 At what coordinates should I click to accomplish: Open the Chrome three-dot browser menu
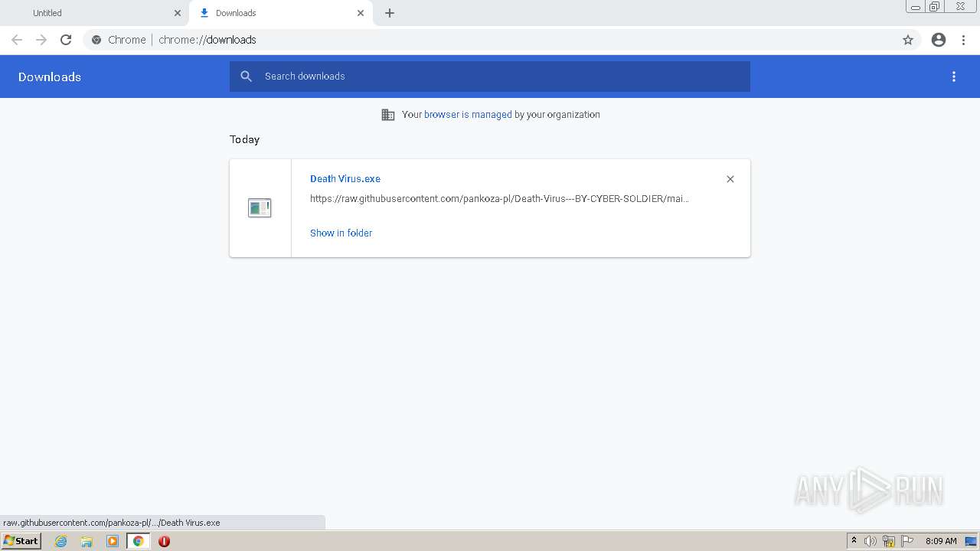[x=964, y=40]
